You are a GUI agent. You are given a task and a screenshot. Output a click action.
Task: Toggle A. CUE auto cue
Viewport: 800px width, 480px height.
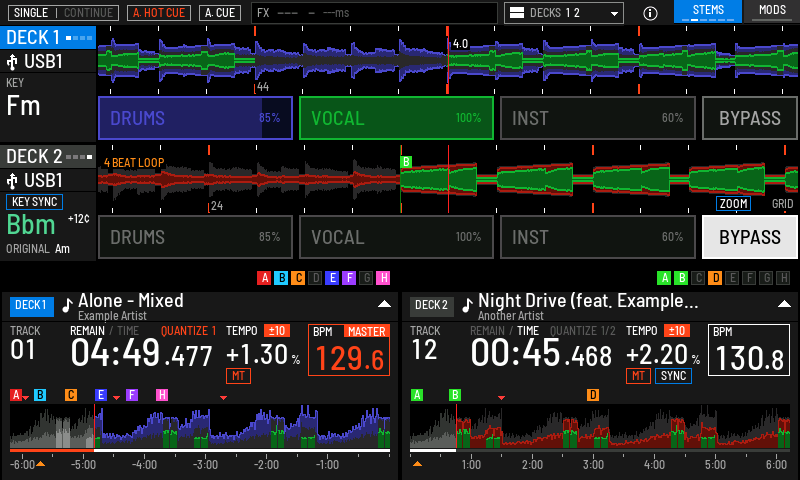(220, 13)
